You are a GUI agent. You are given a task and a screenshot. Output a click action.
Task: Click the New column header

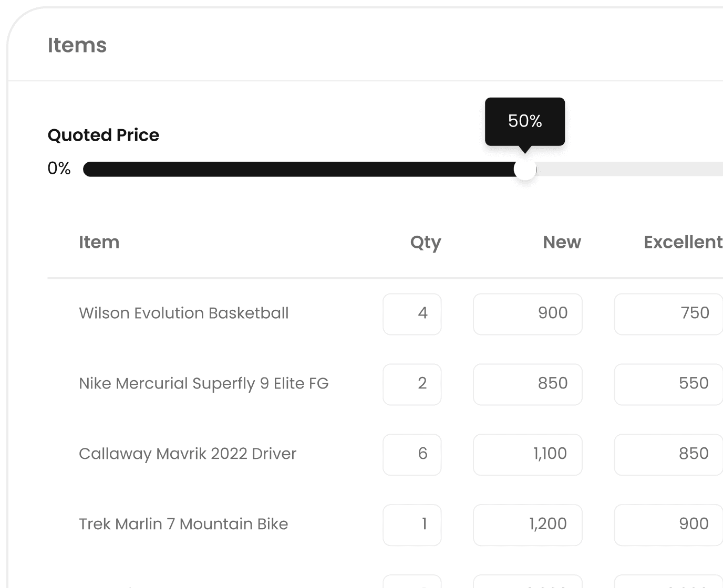(x=562, y=242)
